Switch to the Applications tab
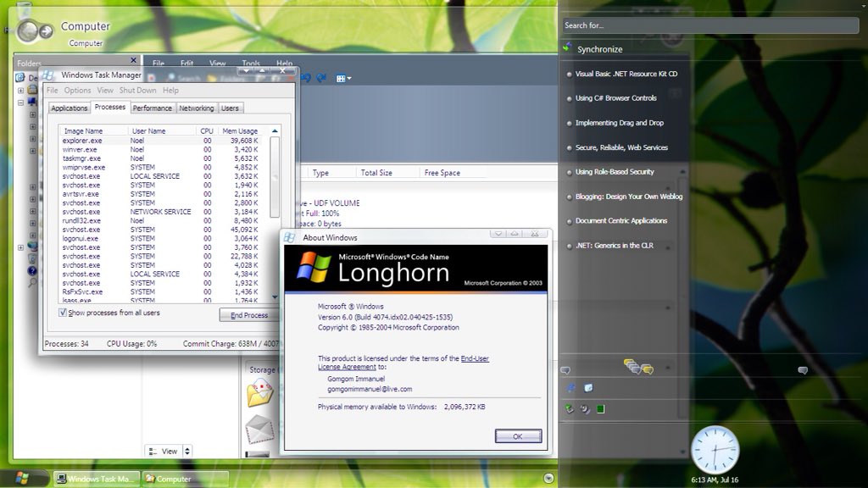The image size is (868, 488). click(70, 108)
